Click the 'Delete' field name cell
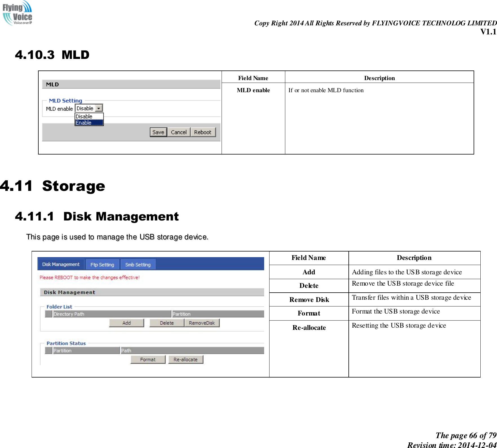 point(309,286)
